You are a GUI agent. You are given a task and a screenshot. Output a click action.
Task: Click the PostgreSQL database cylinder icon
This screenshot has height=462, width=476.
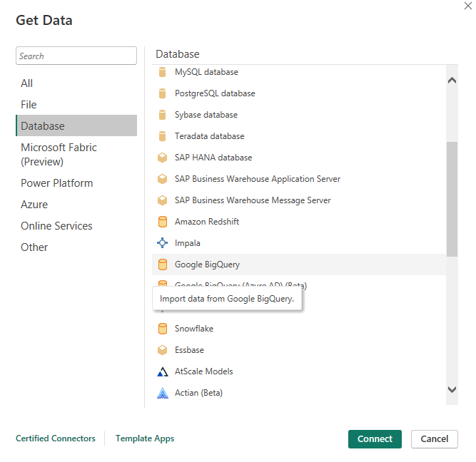pyautogui.click(x=163, y=93)
